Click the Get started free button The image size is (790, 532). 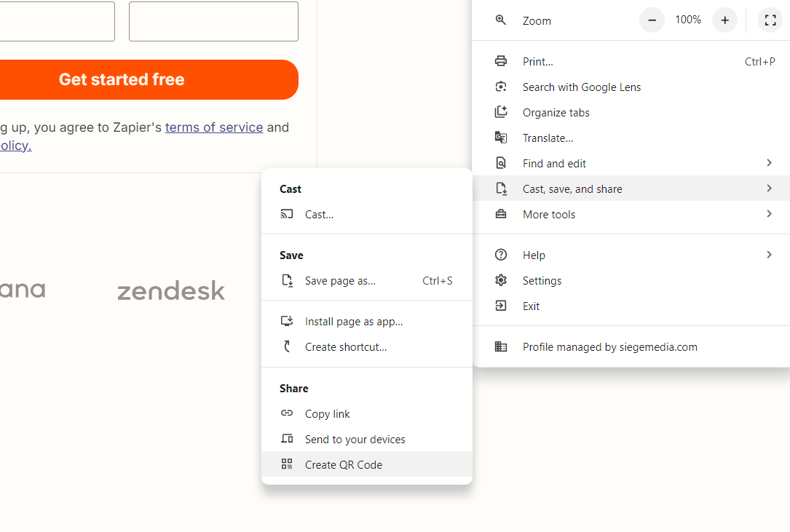coord(149,79)
